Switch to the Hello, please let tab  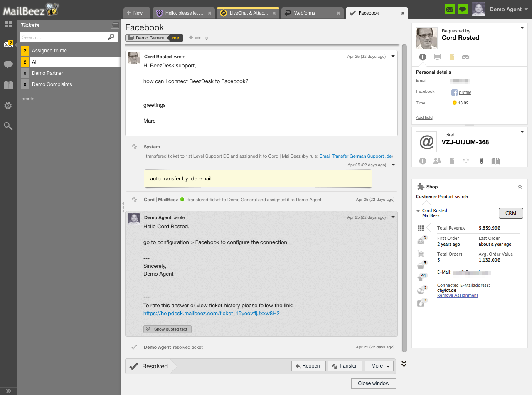pos(184,13)
